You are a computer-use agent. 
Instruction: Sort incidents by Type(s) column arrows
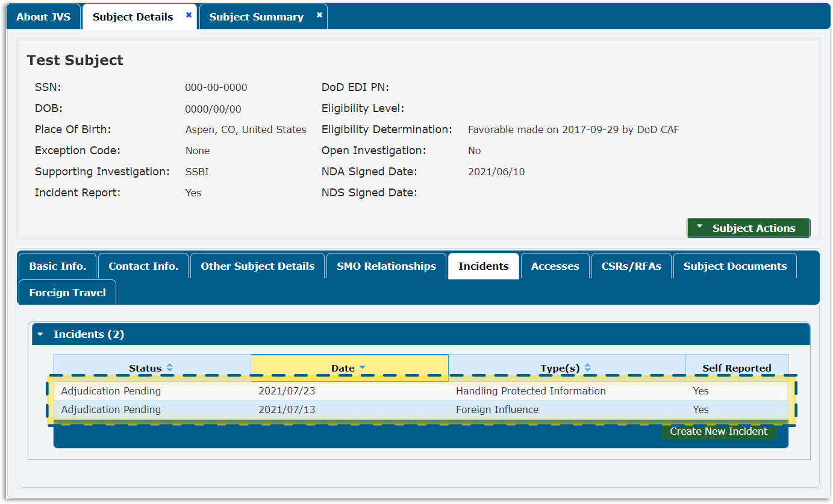point(588,367)
